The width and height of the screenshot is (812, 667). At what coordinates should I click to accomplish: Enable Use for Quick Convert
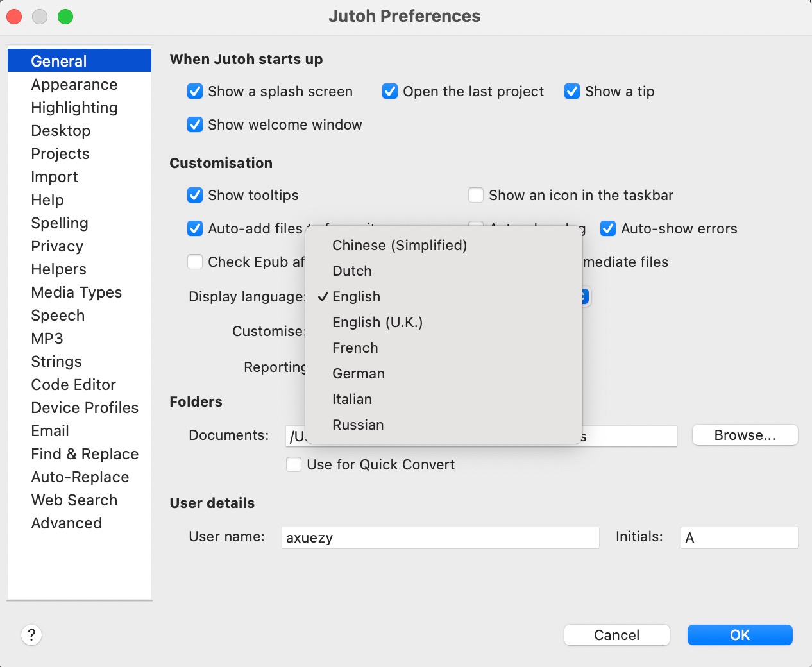[294, 465]
